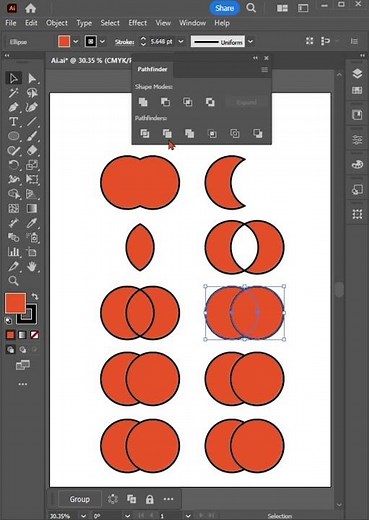This screenshot has width=369, height=520.
Task: Enable Draw Behind mode
Action: point(22,349)
